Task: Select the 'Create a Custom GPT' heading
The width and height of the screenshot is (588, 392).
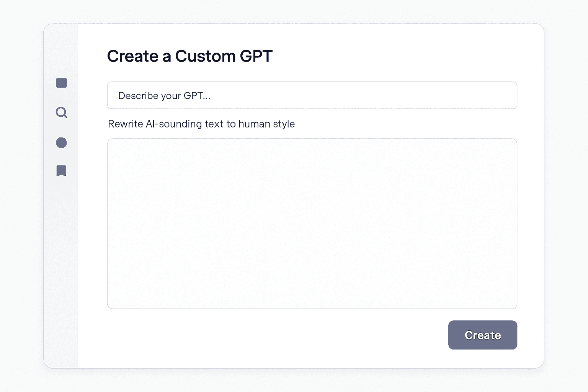Action: (189, 56)
